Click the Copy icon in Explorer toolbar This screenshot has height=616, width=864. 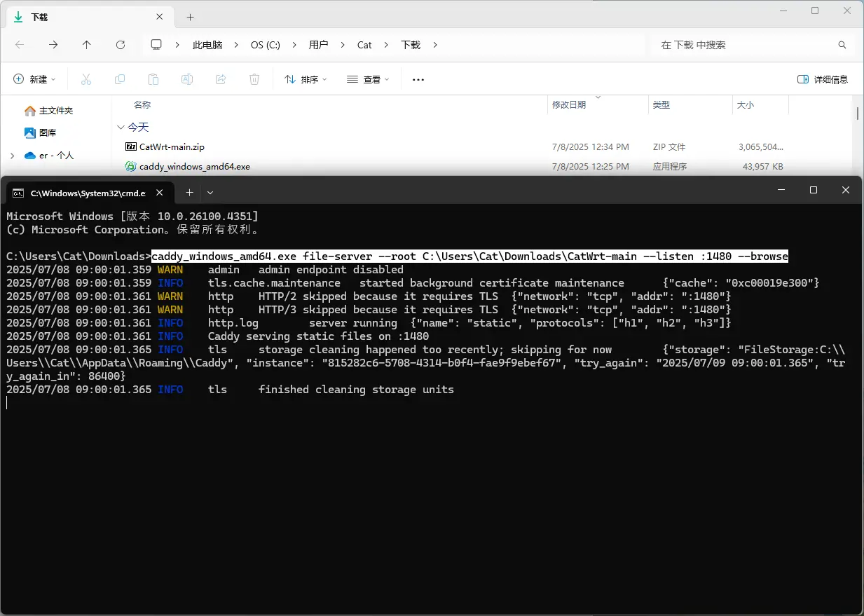coord(120,79)
